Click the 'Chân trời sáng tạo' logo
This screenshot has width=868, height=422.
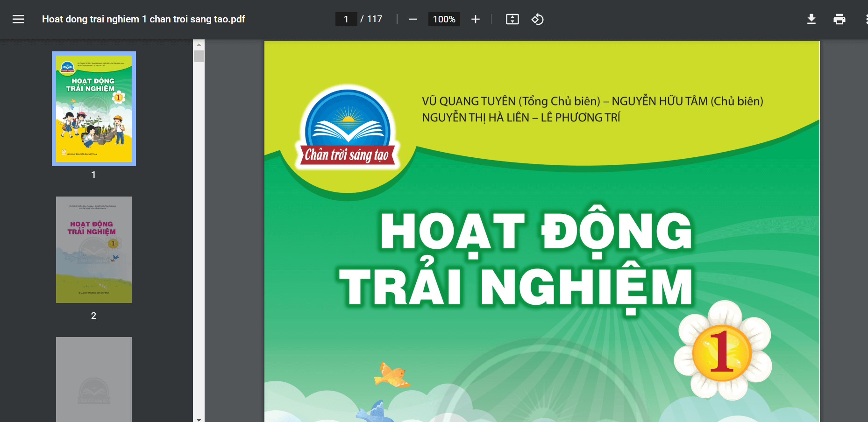[x=348, y=128]
